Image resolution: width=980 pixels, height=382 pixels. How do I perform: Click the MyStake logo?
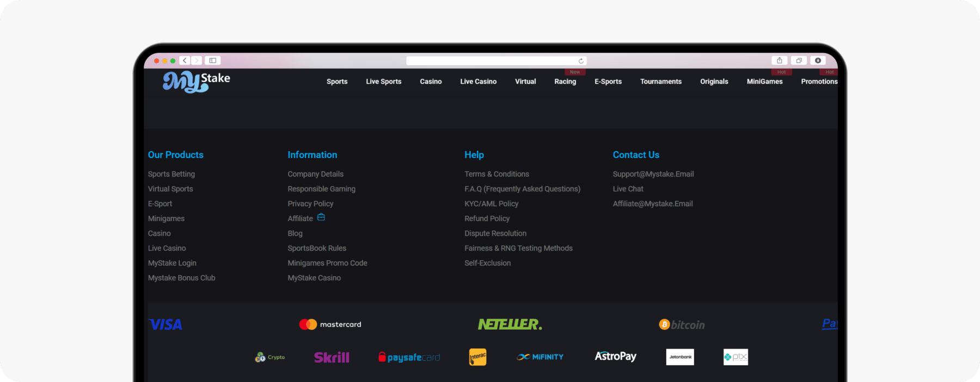pos(196,82)
